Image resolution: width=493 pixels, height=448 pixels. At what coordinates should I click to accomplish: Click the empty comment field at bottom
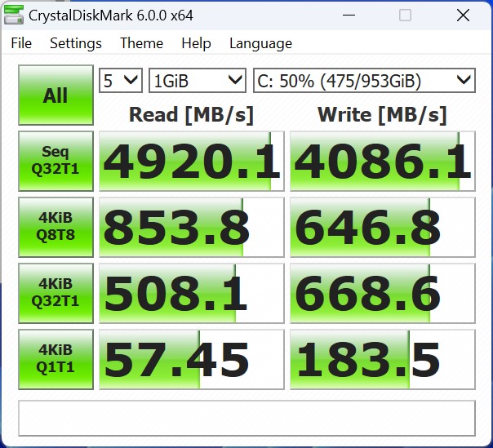coord(246,418)
